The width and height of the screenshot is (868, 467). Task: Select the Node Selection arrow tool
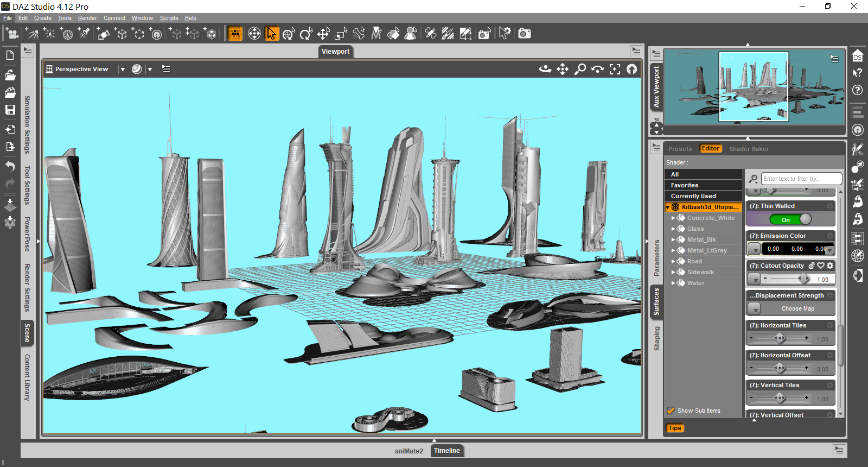click(271, 34)
